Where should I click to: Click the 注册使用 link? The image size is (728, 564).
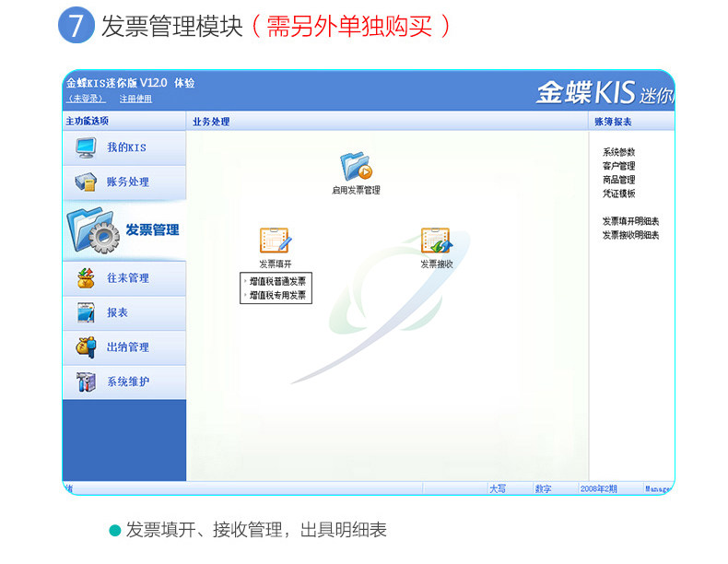pos(135,99)
